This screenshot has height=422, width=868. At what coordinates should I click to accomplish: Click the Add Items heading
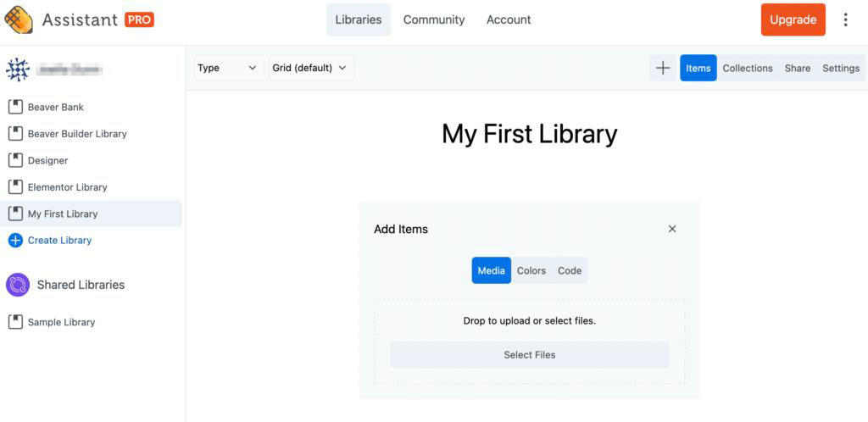coord(401,229)
